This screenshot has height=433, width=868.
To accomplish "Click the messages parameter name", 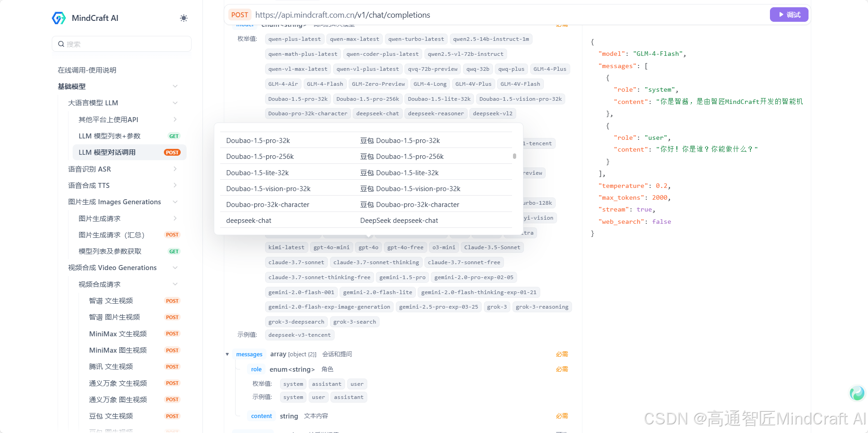I will point(249,354).
